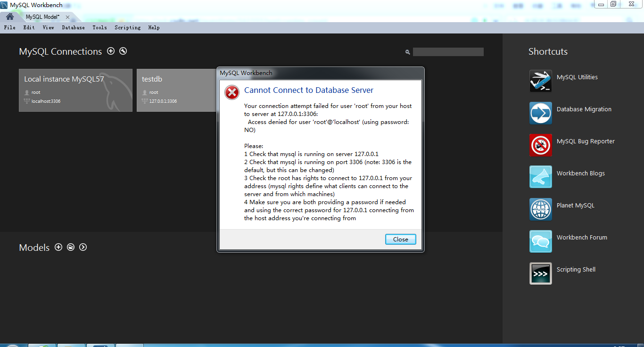Click the MySQL Connections heading
This screenshot has width=644, height=347.
(60, 52)
